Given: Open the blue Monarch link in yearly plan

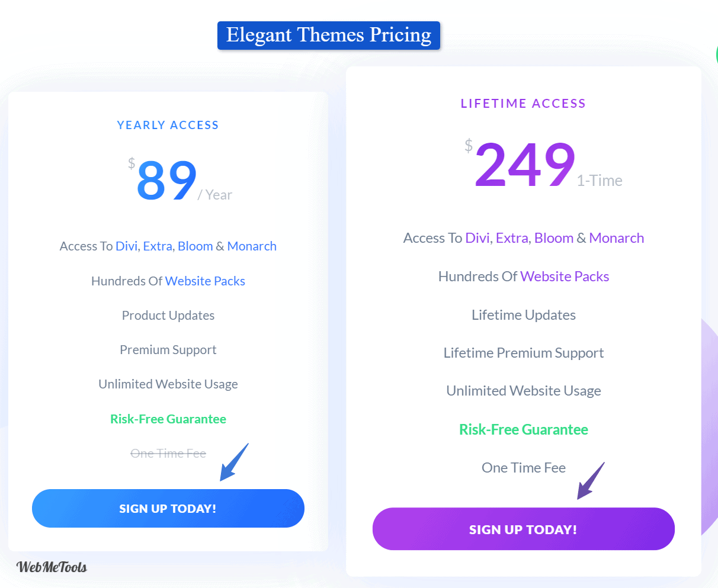Looking at the screenshot, I should pos(252,246).
